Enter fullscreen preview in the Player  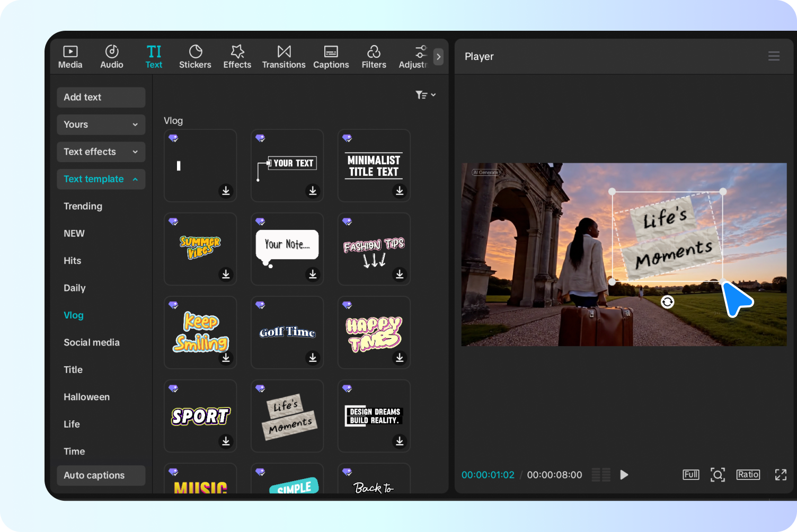[781, 475]
